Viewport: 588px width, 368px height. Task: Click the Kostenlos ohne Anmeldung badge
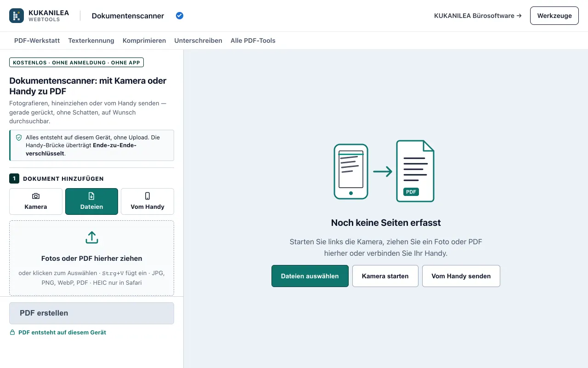coord(76,63)
